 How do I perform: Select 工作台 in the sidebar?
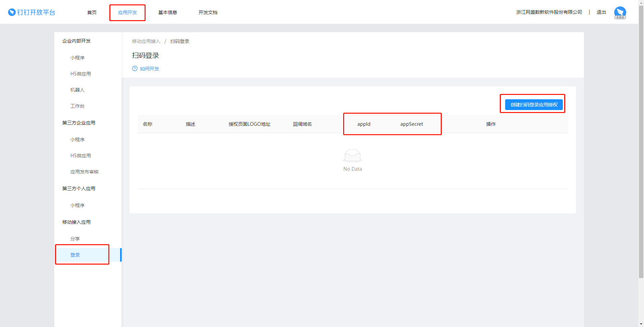[x=77, y=106]
